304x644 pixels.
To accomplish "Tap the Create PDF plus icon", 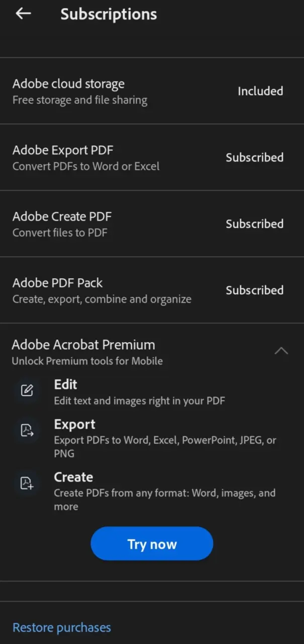I will click(x=27, y=483).
